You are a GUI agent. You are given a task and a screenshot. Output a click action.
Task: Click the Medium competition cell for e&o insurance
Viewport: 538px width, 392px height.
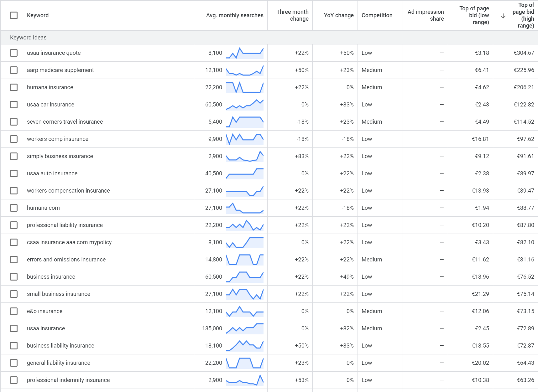(372, 311)
